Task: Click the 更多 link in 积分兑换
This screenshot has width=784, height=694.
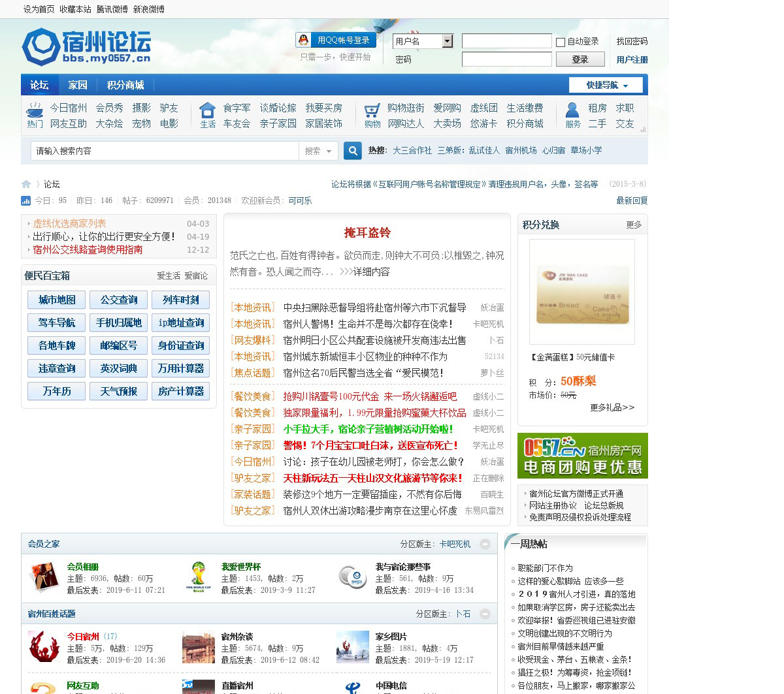Action: tap(634, 225)
